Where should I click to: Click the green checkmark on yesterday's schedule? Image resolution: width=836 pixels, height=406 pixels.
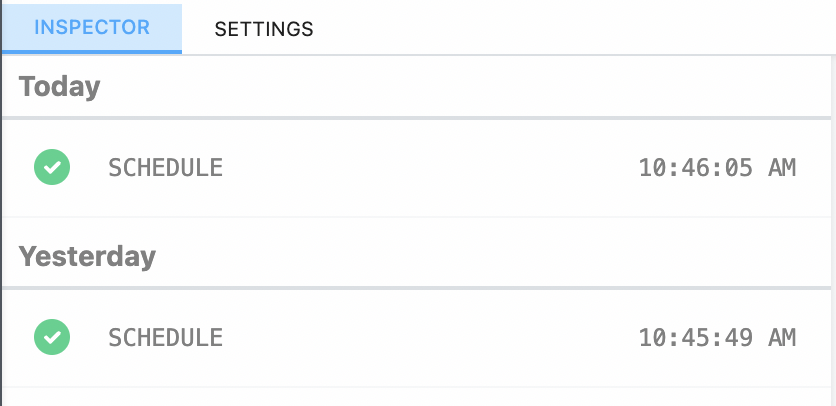click(x=52, y=337)
